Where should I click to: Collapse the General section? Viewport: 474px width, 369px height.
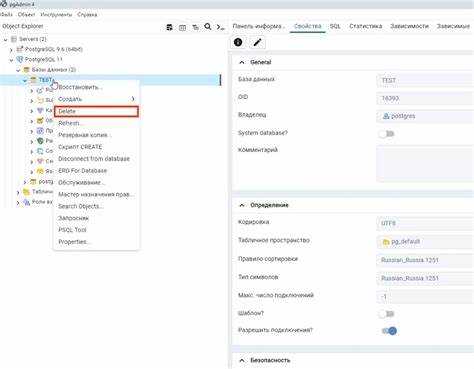(242, 62)
